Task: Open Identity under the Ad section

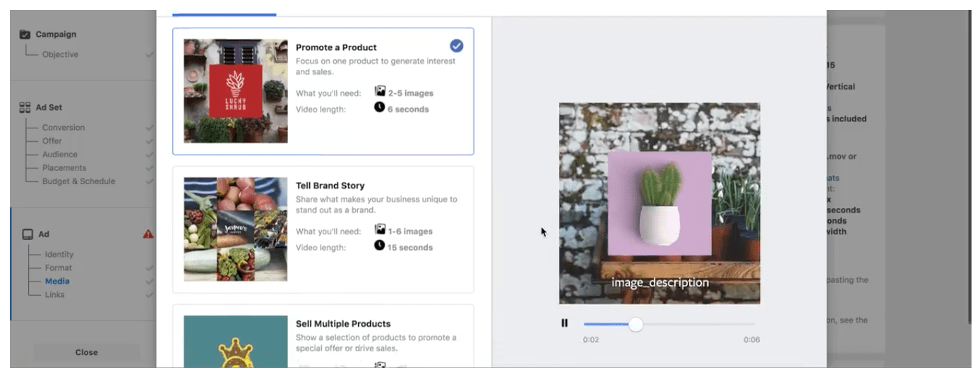Action: click(x=59, y=255)
